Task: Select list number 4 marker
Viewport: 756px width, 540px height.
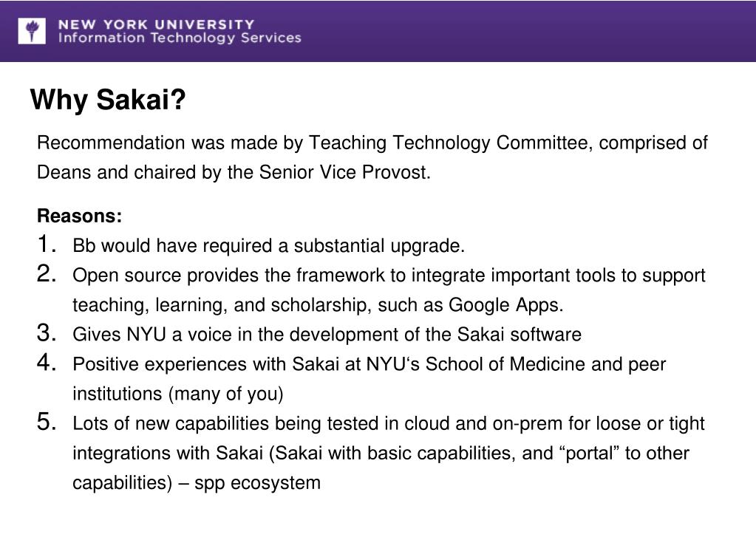Action: 47,363
